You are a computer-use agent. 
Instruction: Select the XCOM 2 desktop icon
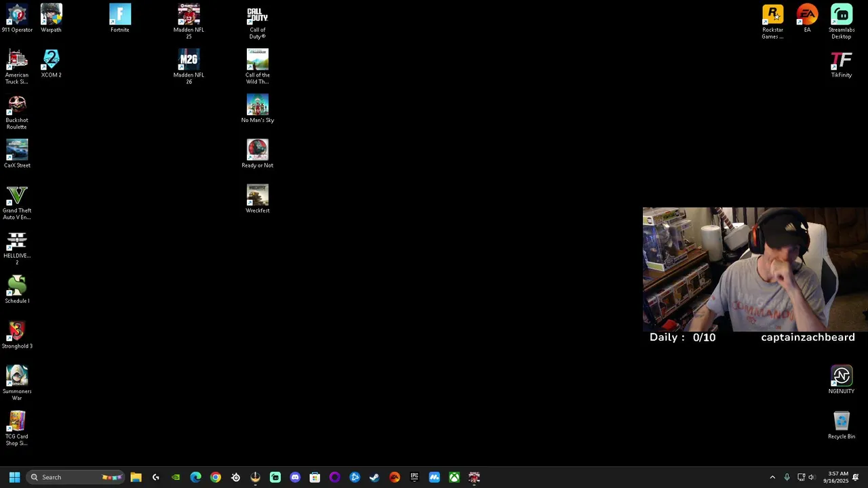pyautogui.click(x=52, y=64)
